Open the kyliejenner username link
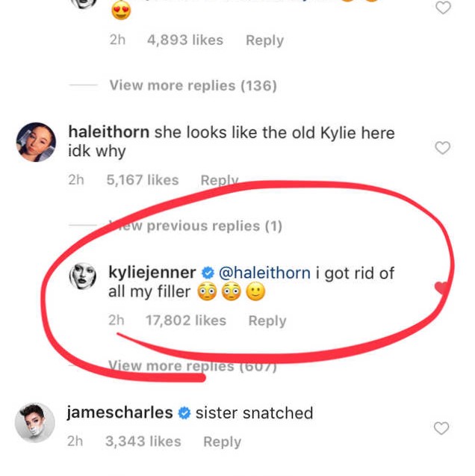This screenshot has width=475, height=476. [152, 273]
